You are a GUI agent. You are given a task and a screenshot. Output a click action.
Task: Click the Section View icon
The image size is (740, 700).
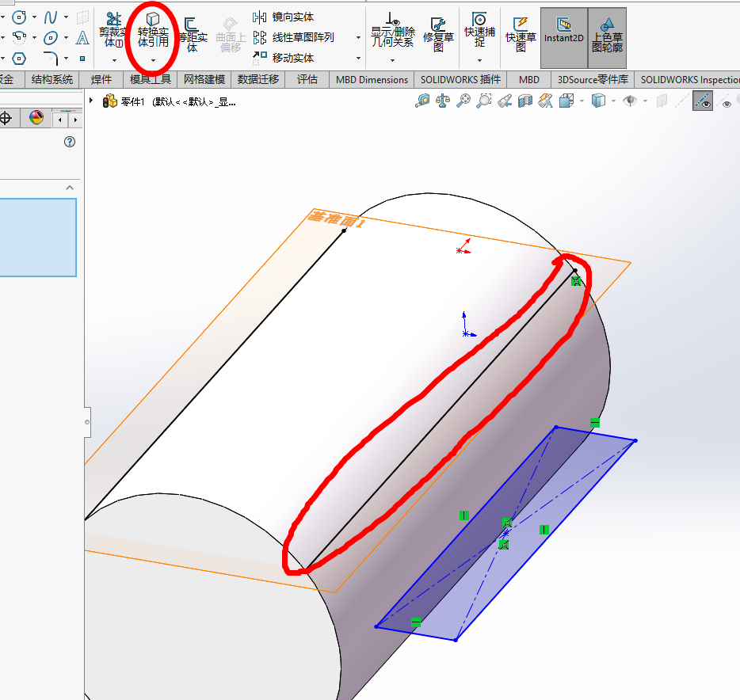(524, 101)
